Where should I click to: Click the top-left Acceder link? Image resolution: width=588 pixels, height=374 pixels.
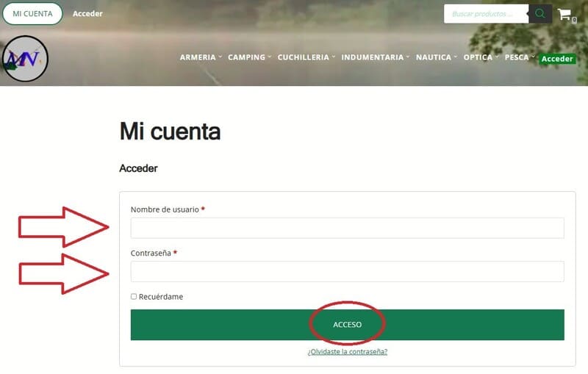click(x=87, y=14)
